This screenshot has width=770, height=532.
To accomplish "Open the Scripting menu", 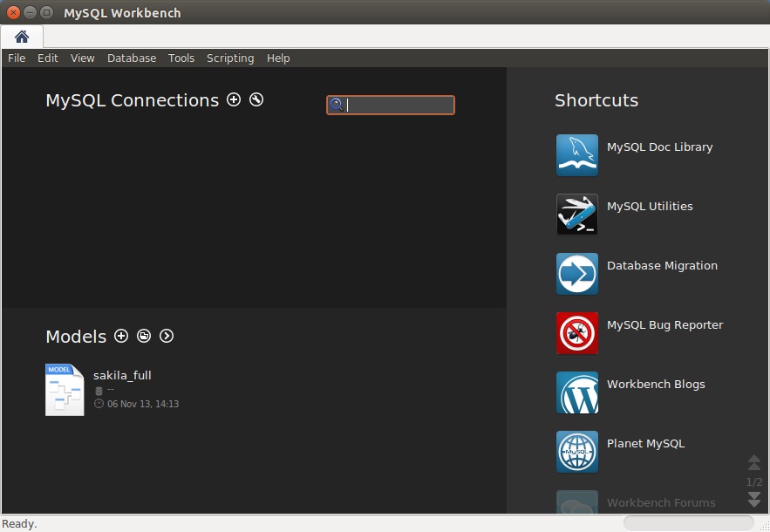I will click(230, 58).
